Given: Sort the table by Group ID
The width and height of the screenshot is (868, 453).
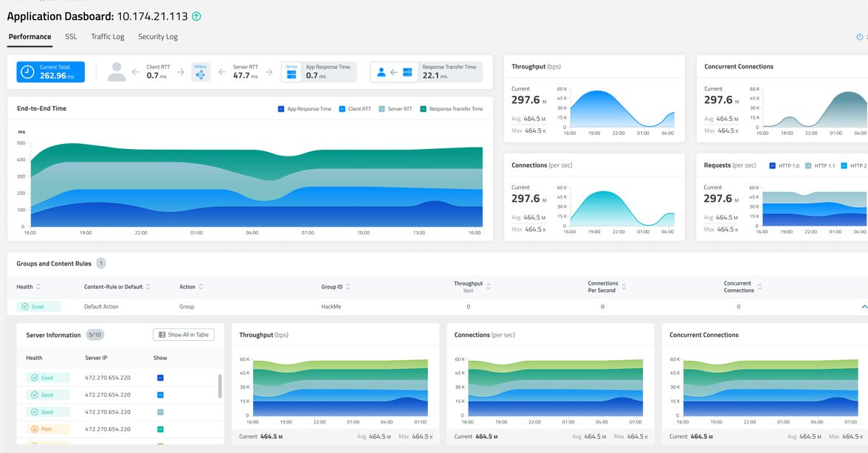Looking at the screenshot, I should pyautogui.click(x=348, y=287).
